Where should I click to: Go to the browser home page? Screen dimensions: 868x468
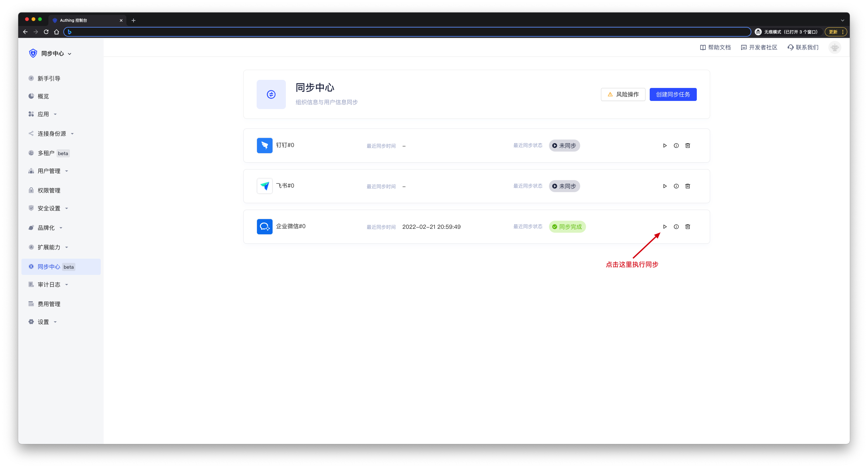[57, 32]
